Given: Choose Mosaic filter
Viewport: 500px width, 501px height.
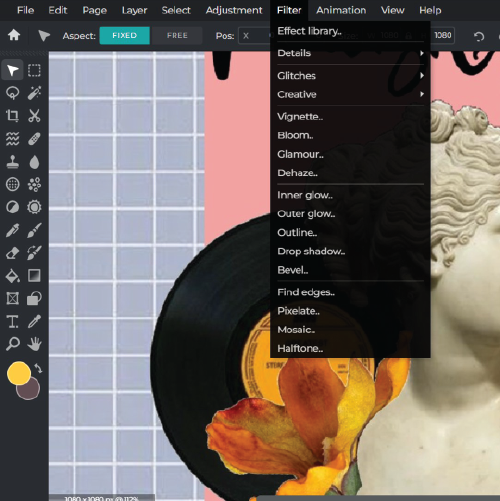Looking at the screenshot, I should coord(350,330).
